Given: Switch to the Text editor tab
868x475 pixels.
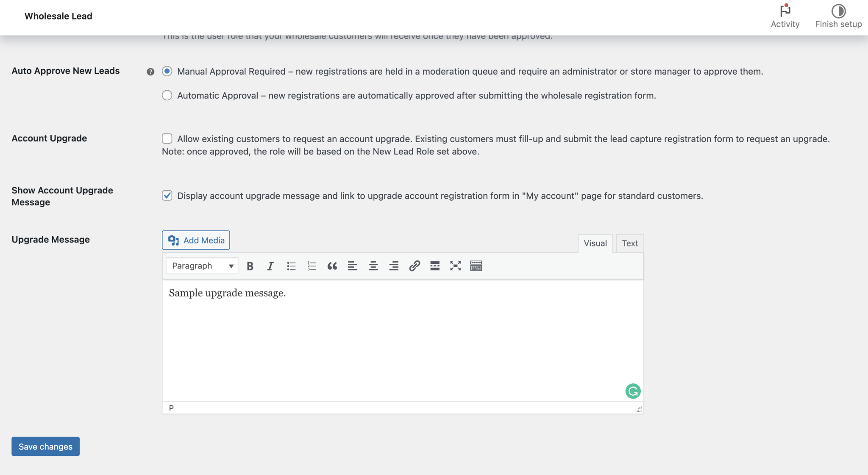Looking at the screenshot, I should (x=630, y=243).
